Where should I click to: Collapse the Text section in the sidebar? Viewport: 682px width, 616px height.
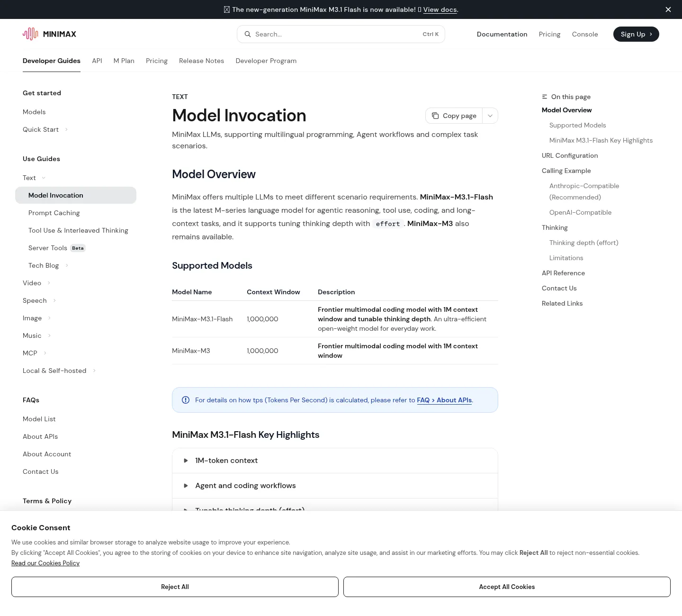[44, 178]
